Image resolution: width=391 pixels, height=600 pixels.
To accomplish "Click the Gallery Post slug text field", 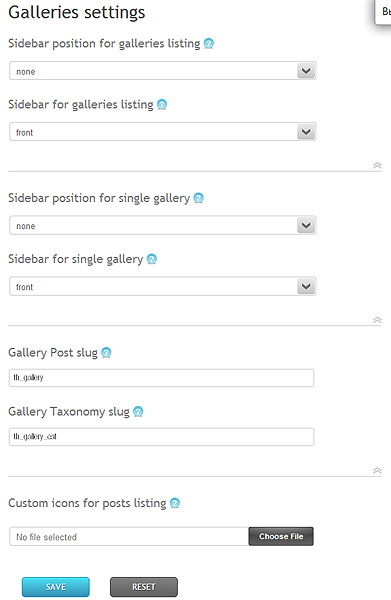I will [x=161, y=378].
